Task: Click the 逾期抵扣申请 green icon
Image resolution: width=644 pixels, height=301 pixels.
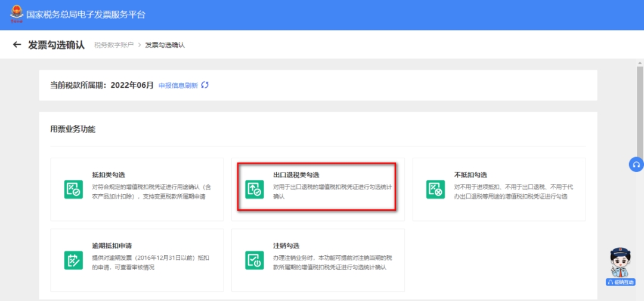Action: click(x=73, y=260)
